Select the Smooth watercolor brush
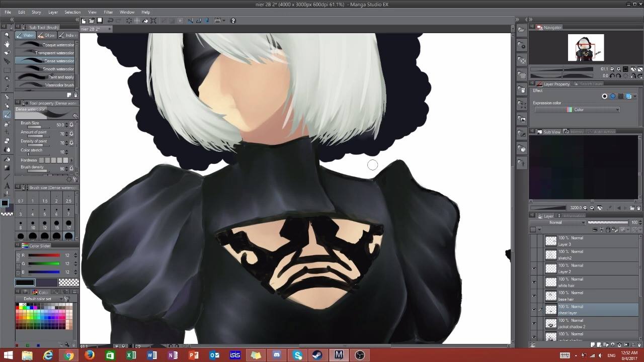The width and height of the screenshot is (644, 362). 45,69
